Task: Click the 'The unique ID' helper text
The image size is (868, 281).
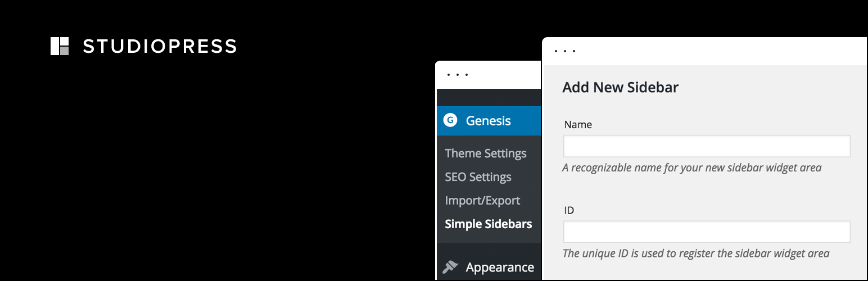Action: point(695,253)
